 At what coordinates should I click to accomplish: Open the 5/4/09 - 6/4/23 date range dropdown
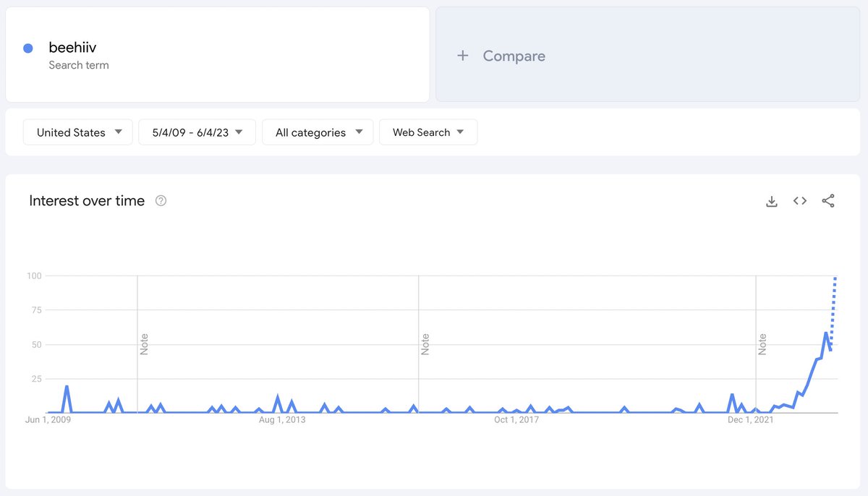point(197,132)
